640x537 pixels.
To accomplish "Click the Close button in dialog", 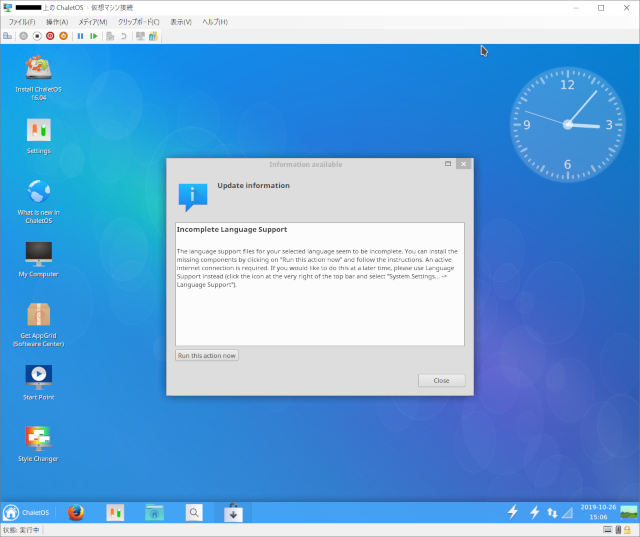I will (x=442, y=380).
